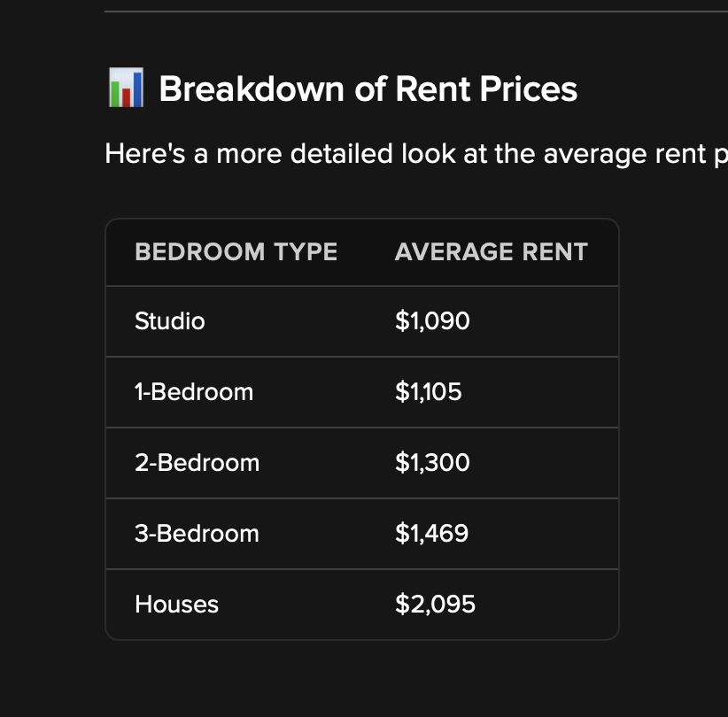The height and width of the screenshot is (717, 728).
Task: Select the Houses row label
Action: (176, 605)
